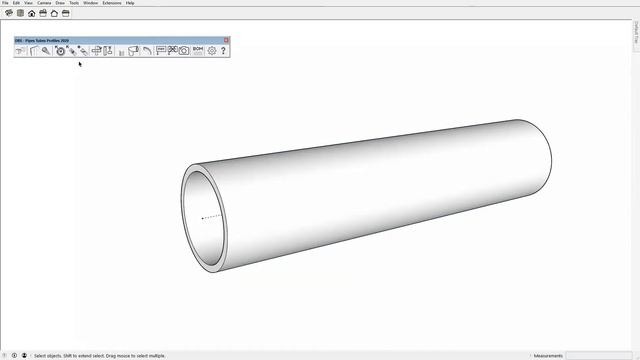640x360 pixels.
Task: Select the first pipe tool in DBS toolbar
Action: (x=20, y=51)
